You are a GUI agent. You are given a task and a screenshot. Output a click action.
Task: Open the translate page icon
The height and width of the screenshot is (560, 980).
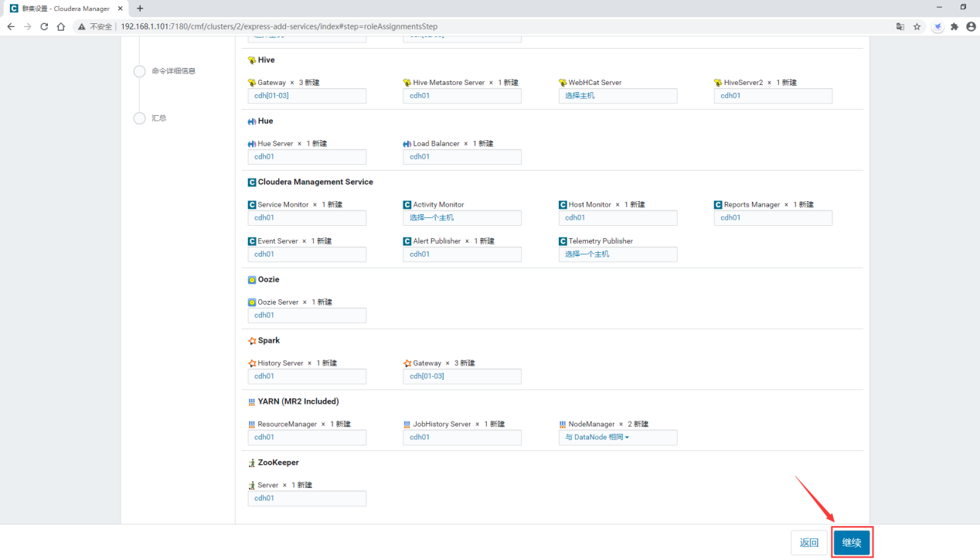pos(900,26)
